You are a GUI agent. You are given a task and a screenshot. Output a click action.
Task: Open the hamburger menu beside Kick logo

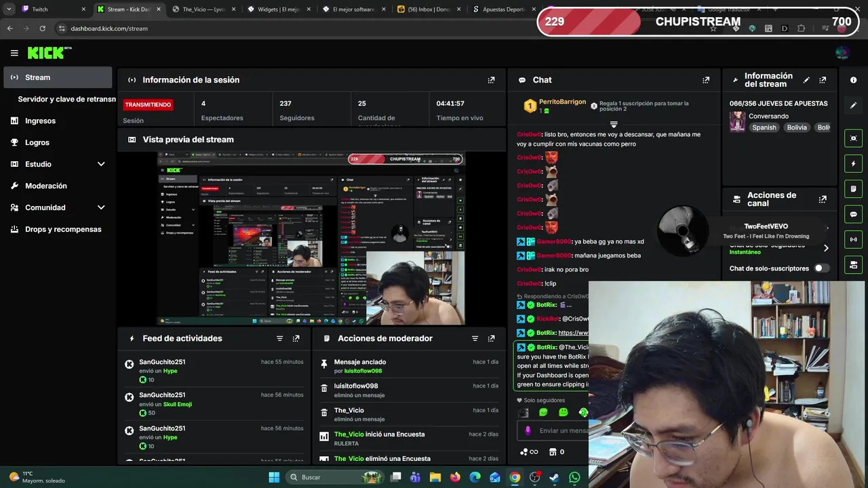pos(14,53)
